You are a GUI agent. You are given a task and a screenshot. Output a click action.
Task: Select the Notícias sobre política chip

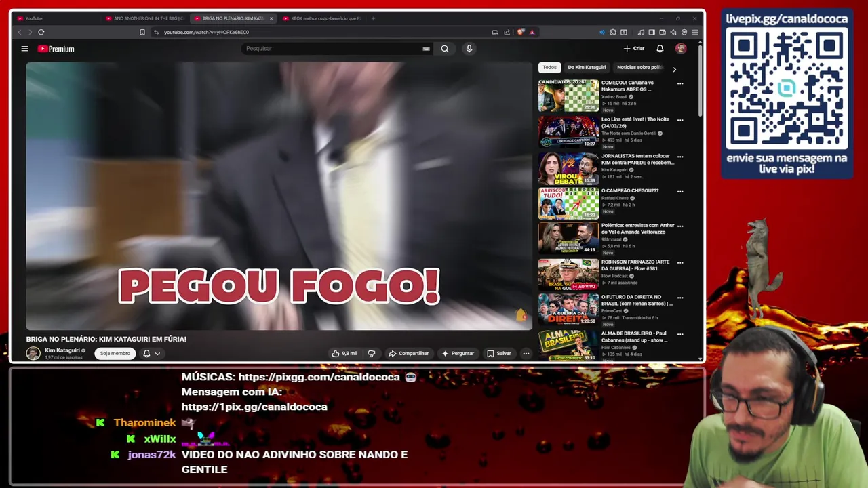[x=639, y=67]
